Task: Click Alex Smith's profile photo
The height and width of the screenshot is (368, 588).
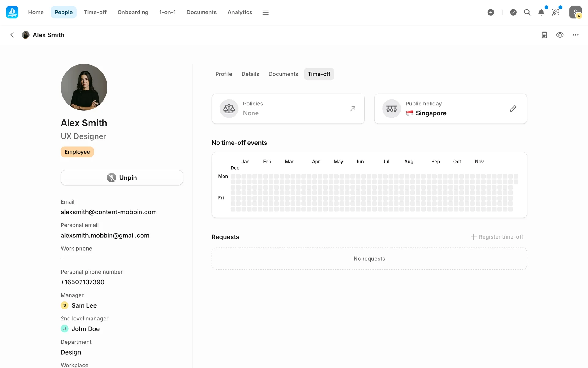Action: tap(84, 87)
